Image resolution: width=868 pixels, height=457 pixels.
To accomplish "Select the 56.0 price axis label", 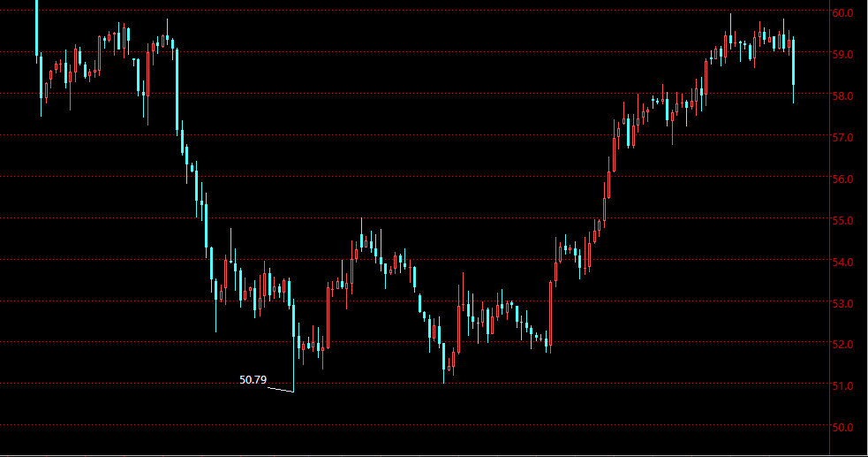I will (x=842, y=179).
